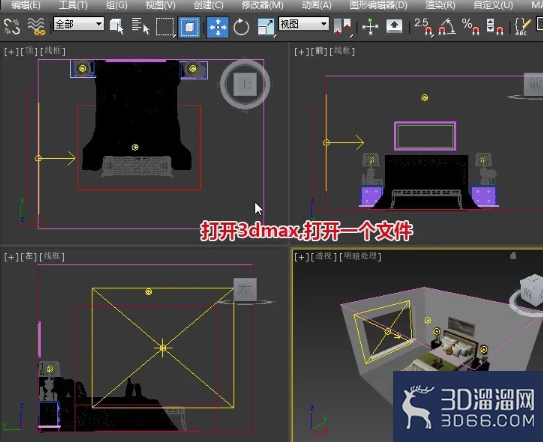Select the left purple nightstand in front view
The image size is (543, 442).
(x=372, y=196)
